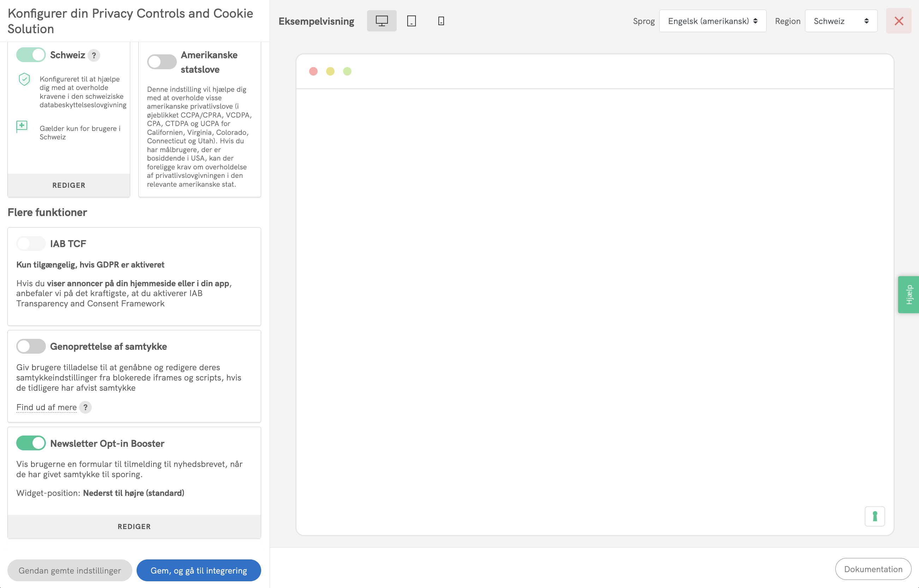
Task: Enable the Amerikanske statslove toggle
Action: [162, 62]
